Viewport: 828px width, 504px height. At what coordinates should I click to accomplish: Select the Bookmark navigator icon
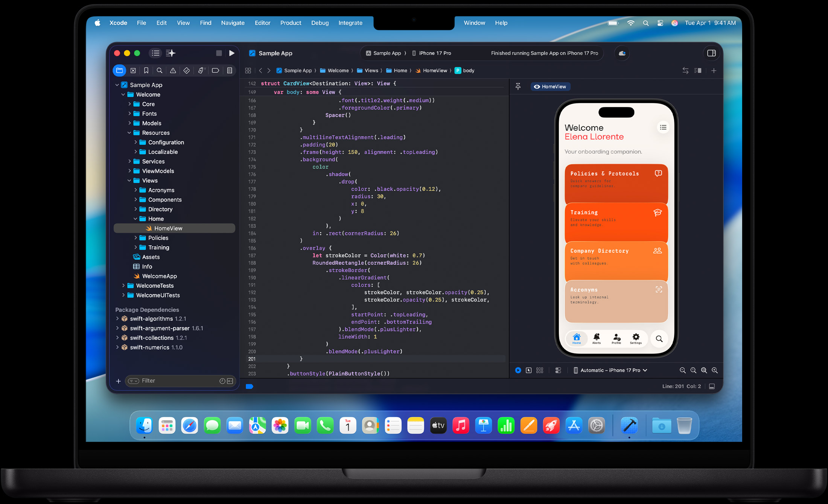pyautogui.click(x=146, y=70)
